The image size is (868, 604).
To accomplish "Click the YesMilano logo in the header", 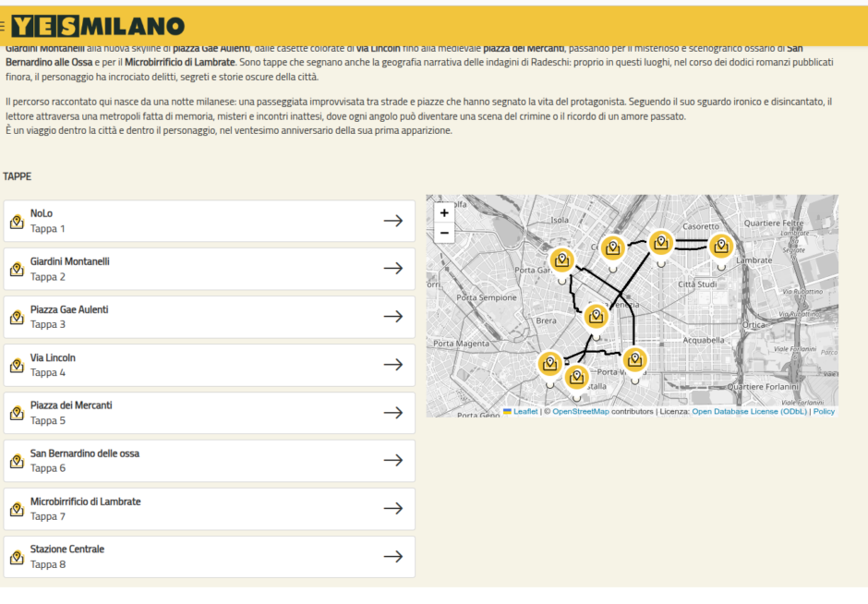I will (x=98, y=26).
